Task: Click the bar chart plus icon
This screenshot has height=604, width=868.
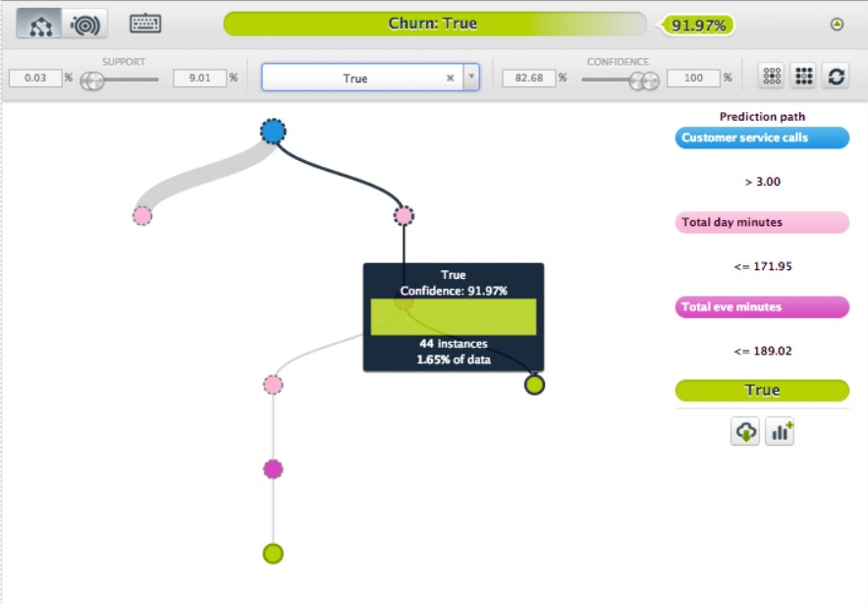Action: [781, 432]
